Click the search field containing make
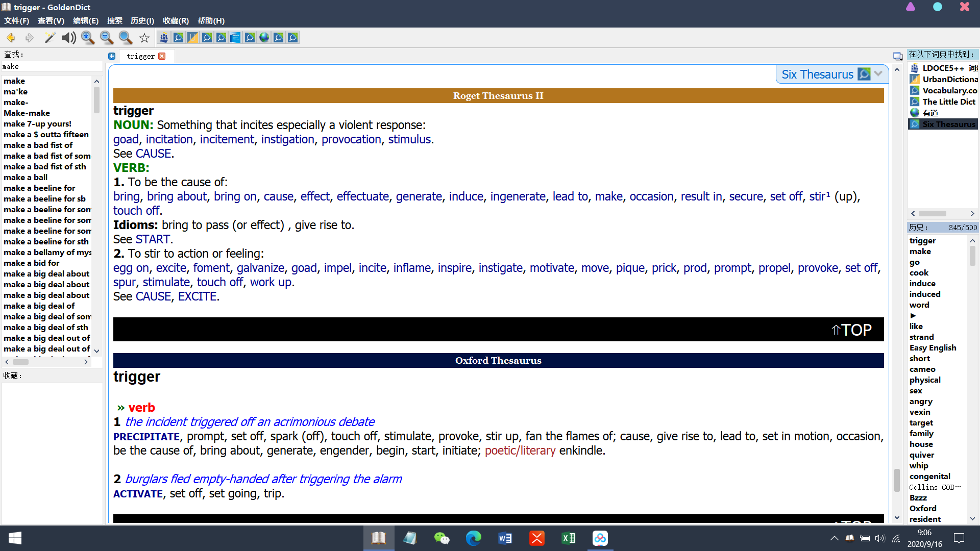 52,67
